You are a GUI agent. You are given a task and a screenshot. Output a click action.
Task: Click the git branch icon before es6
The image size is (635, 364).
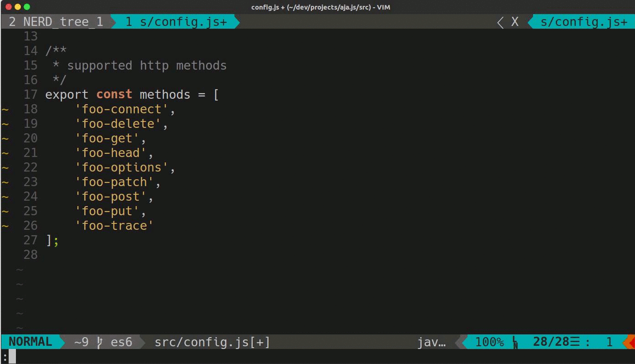click(100, 342)
